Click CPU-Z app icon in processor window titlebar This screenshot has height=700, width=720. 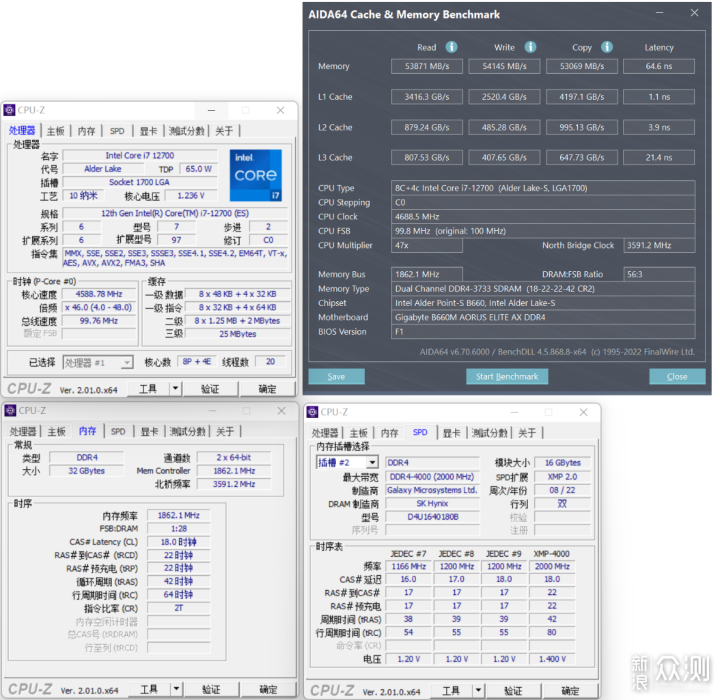coord(9,110)
